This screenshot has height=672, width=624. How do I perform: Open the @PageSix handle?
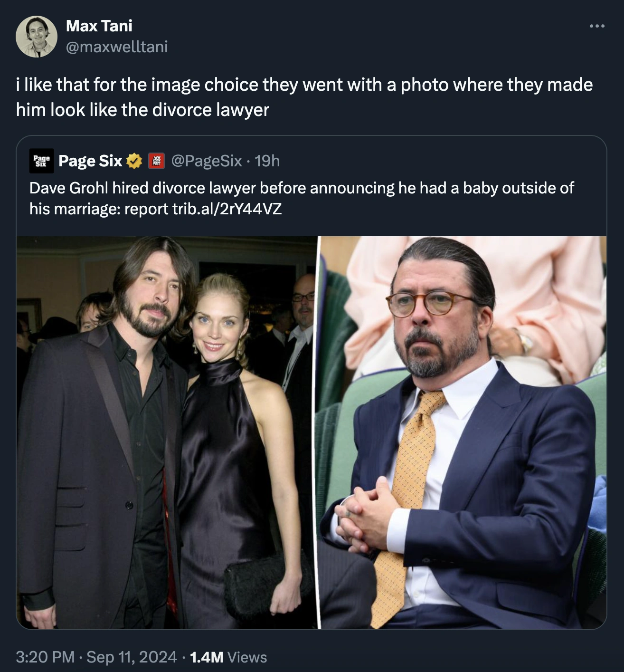(x=206, y=161)
